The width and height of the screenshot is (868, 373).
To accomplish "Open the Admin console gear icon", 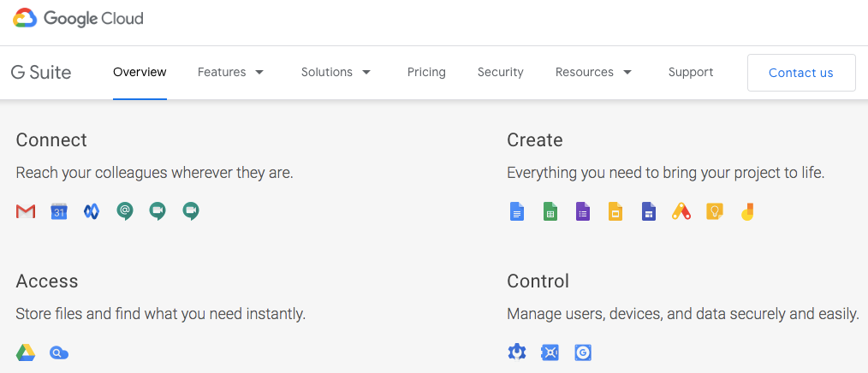I will (517, 352).
